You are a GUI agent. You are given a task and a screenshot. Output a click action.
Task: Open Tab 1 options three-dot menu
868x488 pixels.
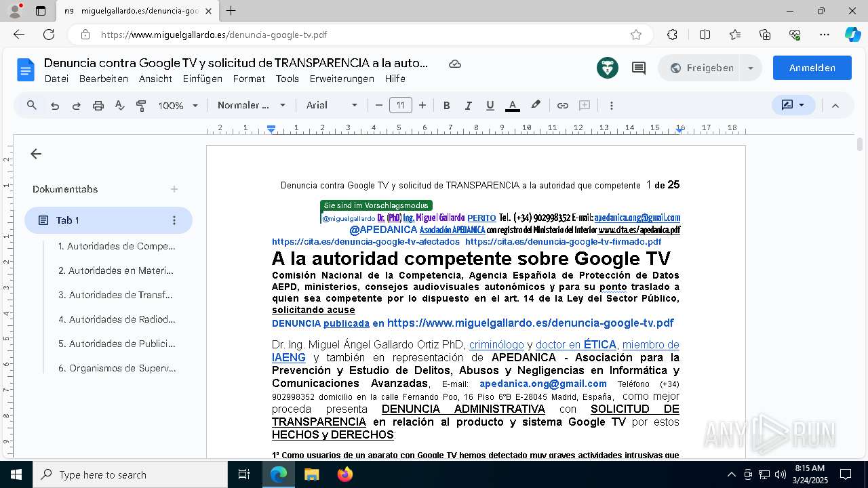click(174, 220)
